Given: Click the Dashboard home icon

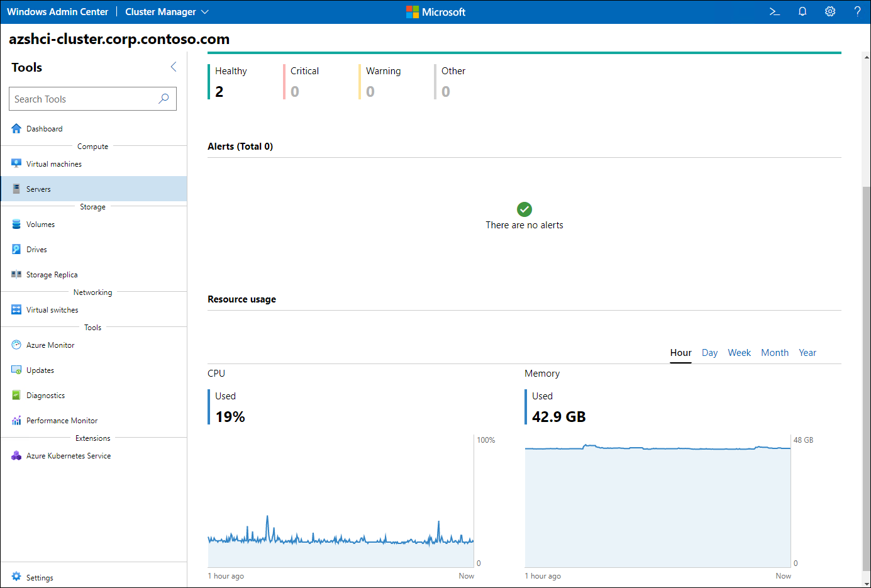Looking at the screenshot, I should coord(16,128).
